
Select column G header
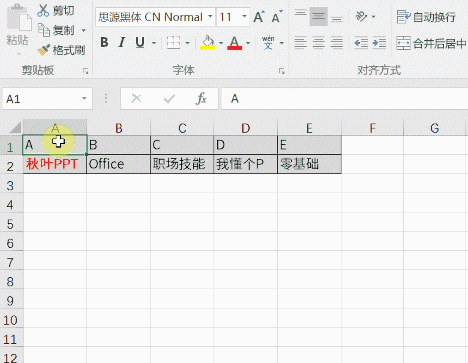tap(434, 128)
